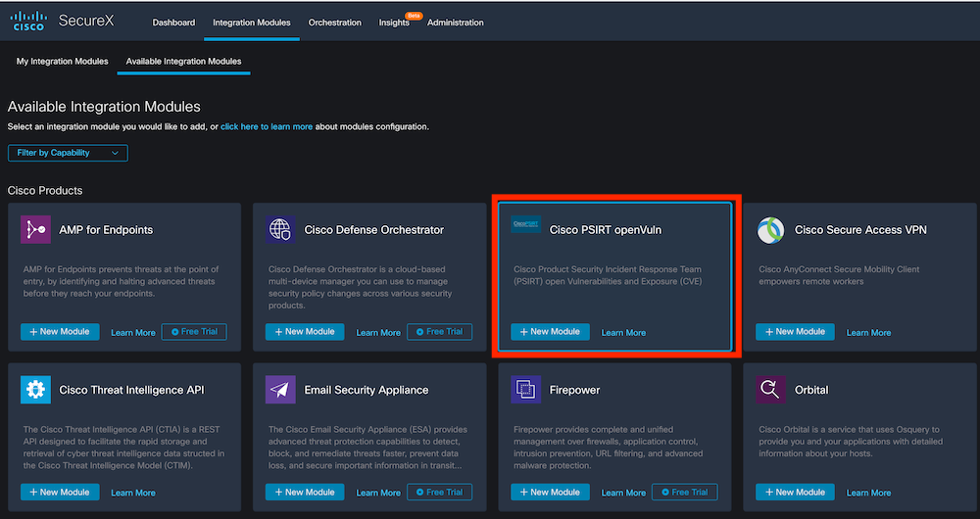Click the Email Security Appliance title text

(367, 390)
